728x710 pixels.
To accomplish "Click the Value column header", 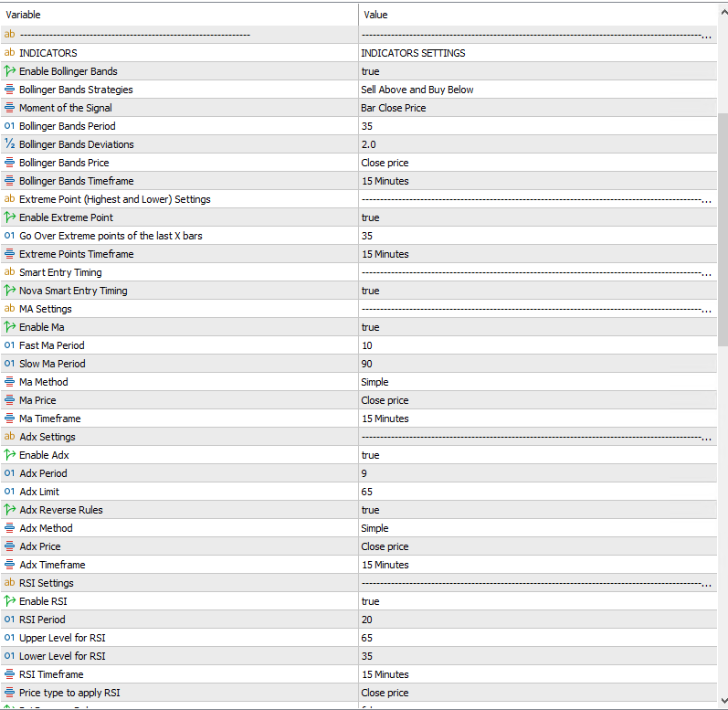I will click(x=539, y=15).
